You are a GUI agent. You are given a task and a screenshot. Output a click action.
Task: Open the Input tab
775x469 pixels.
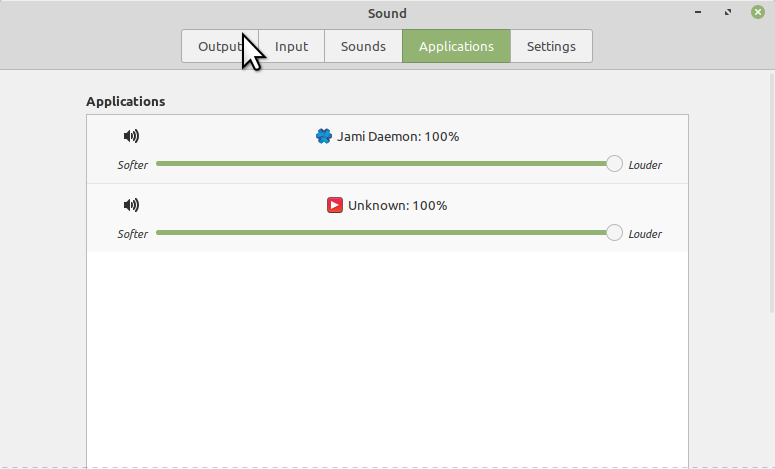pos(292,46)
